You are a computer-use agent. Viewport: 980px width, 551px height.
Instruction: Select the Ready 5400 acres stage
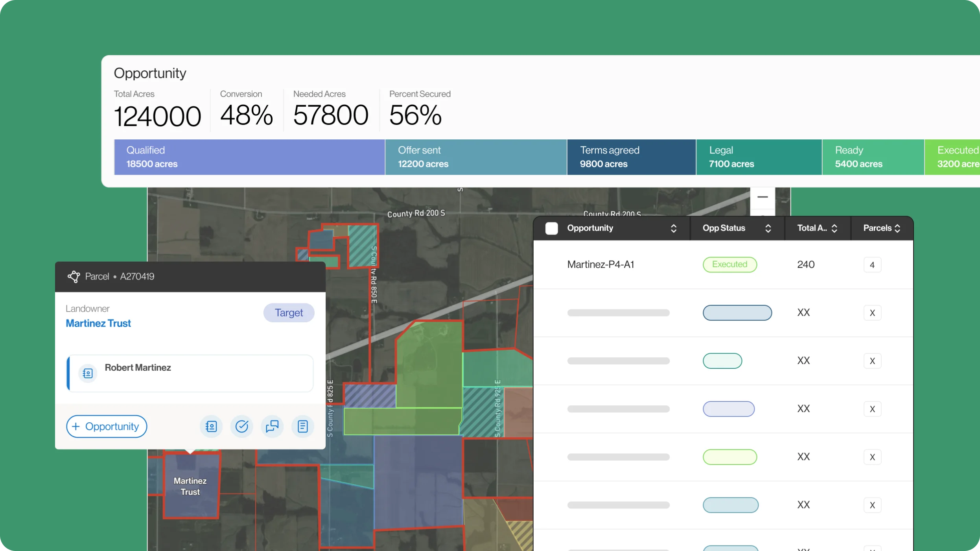(x=873, y=157)
